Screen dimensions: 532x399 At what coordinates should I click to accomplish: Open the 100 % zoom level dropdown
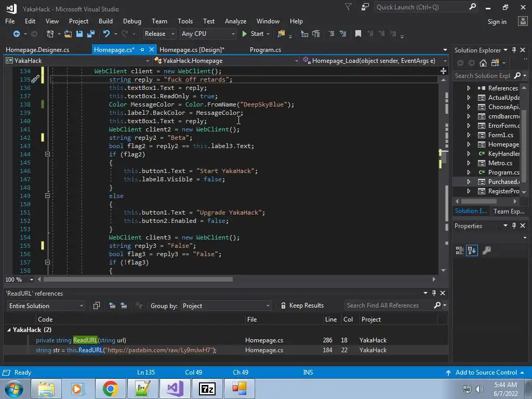(19, 280)
